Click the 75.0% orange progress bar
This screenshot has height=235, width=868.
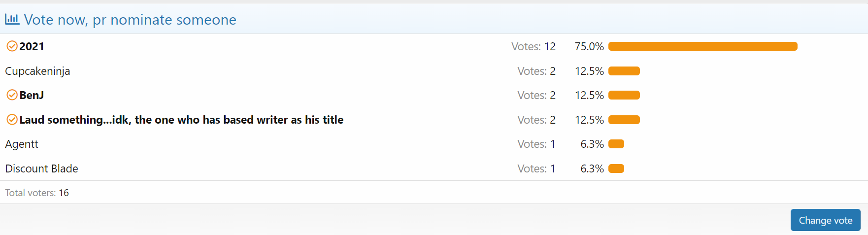[x=702, y=46]
